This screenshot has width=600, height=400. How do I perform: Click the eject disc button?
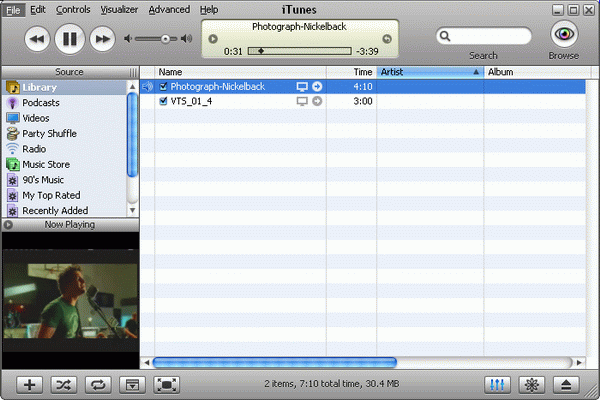pos(566,385)
